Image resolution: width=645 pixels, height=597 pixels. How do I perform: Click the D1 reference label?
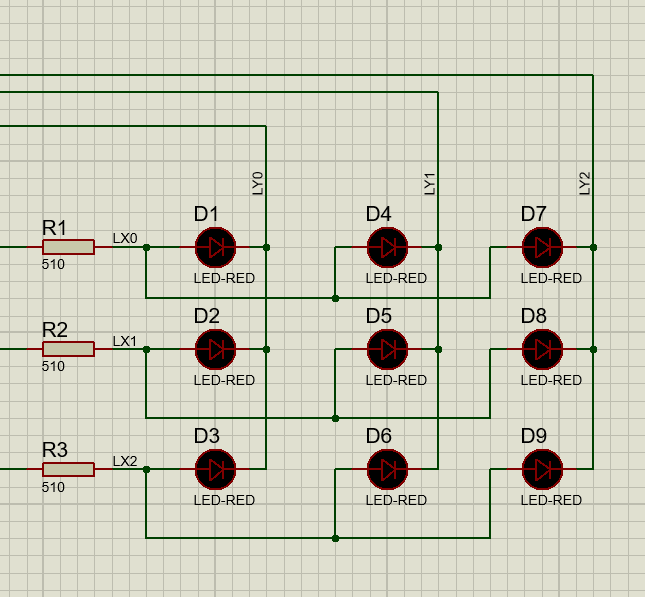click(x=206, y=214)
